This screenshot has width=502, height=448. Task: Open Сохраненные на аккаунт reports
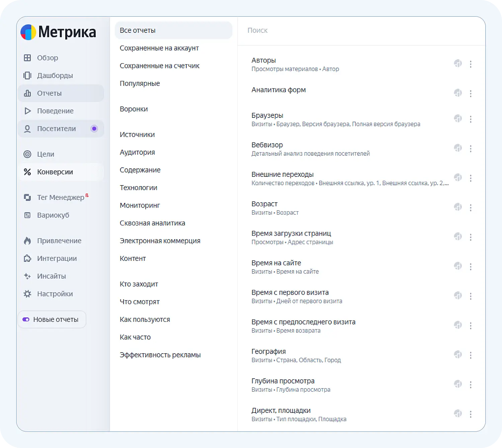[x=159, y=48]
